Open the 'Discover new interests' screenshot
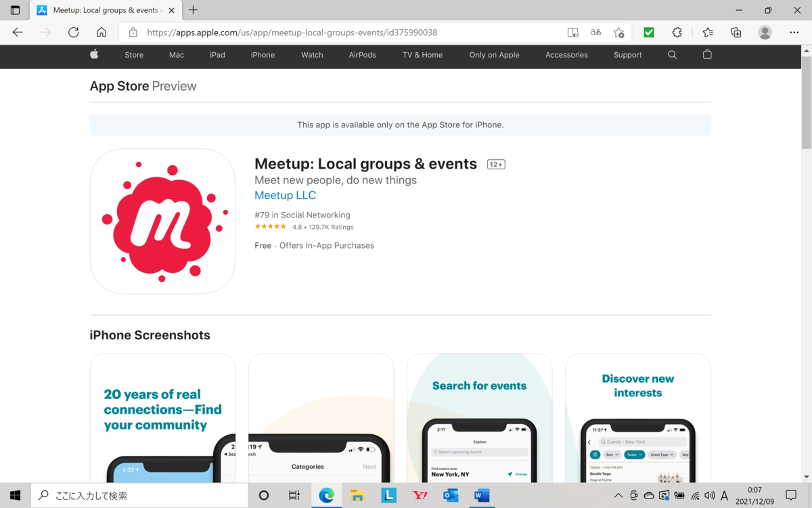The height and width of the screenshot is (508, 812). coord(637,418)
